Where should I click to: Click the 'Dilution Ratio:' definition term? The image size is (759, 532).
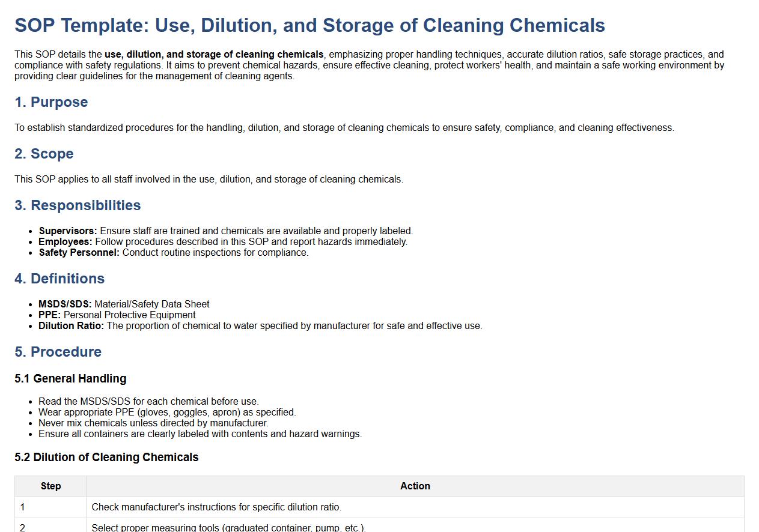71,325
